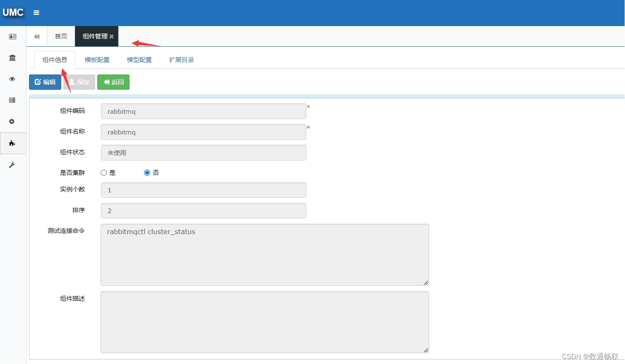Open the 模型配置 tab

pos(139,60)
